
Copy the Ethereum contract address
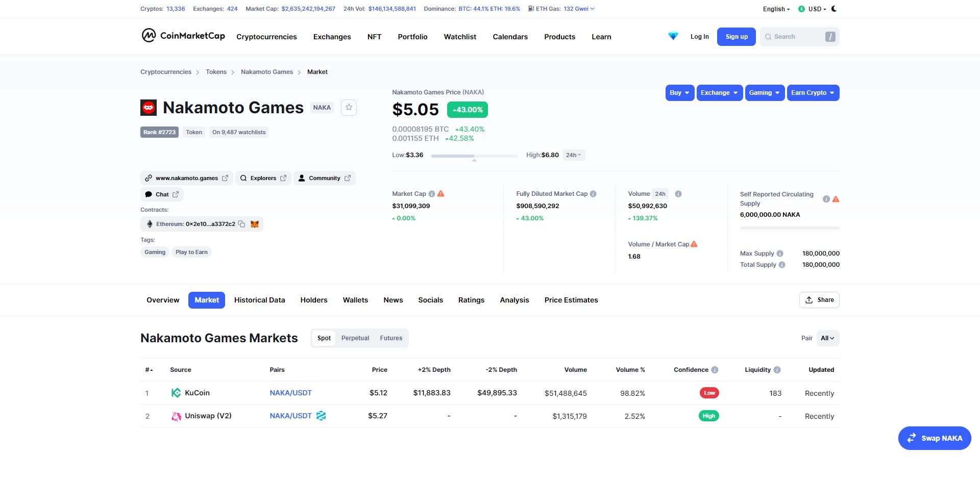coord(242,224)
